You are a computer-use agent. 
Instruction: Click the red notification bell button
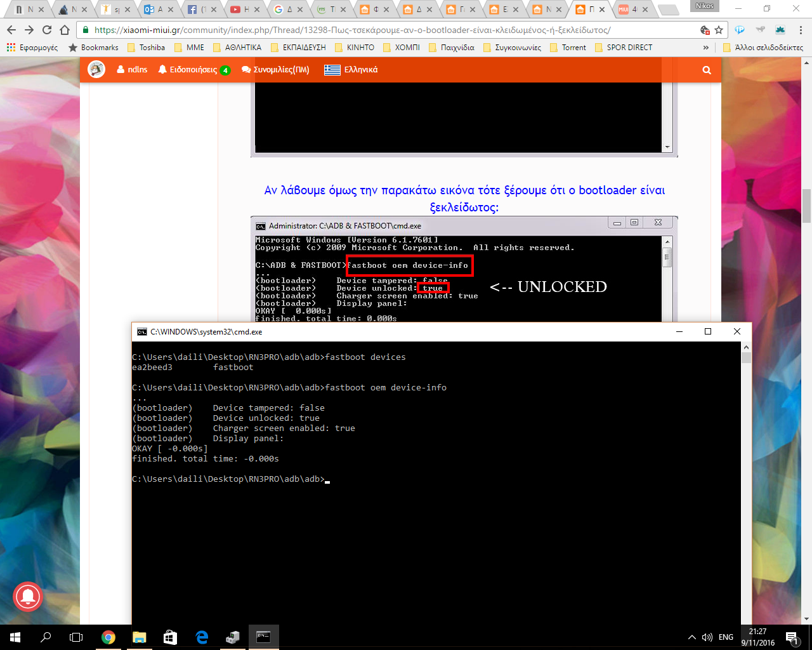click(28, 596)
